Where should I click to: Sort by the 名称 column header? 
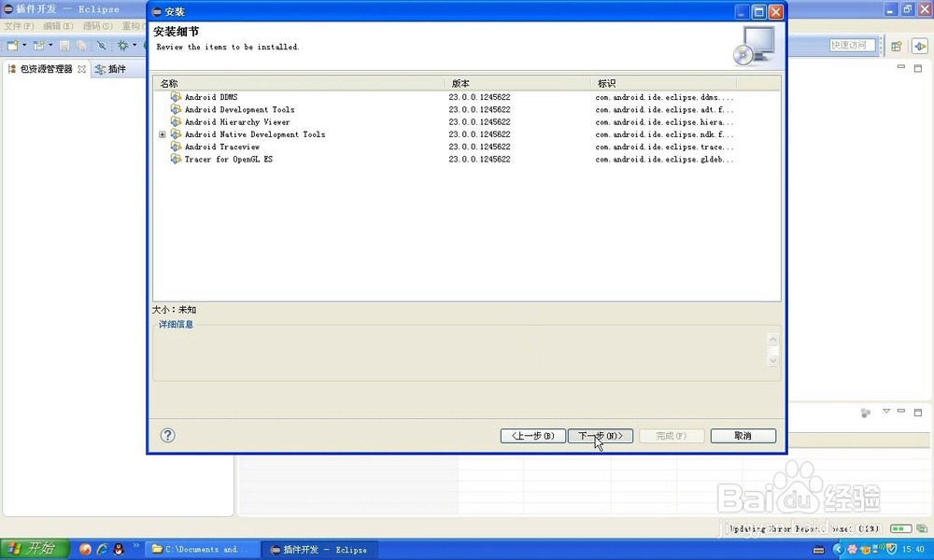299,83
